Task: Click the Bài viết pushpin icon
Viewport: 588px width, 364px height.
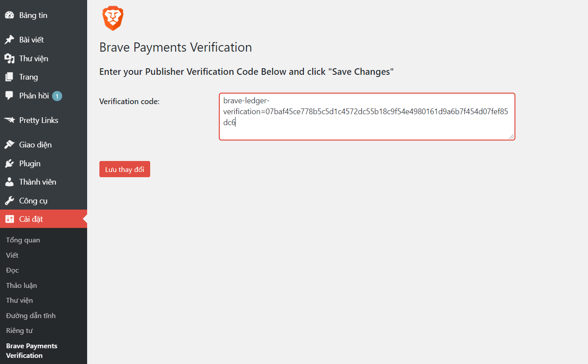Action: (x=9, y=40)
